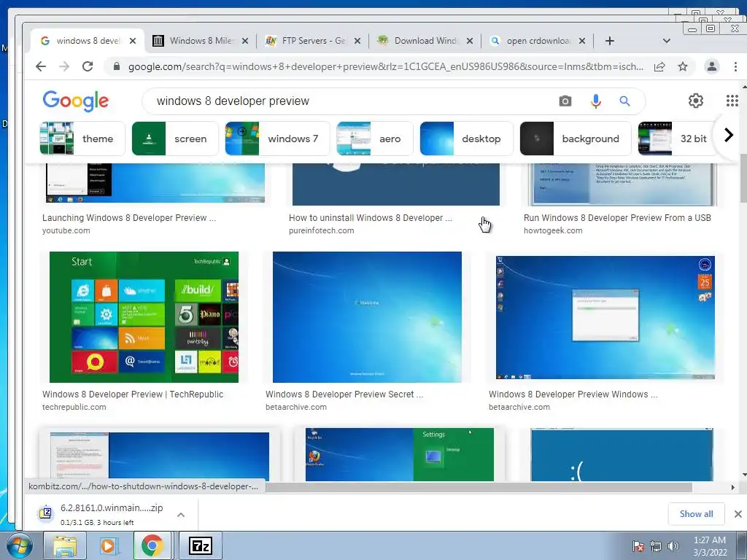The width and height of the screenshot is (747, 560).
Task: Open 'How to uninstall Windows 8 Developer' result
Action: tap(370, 217)
